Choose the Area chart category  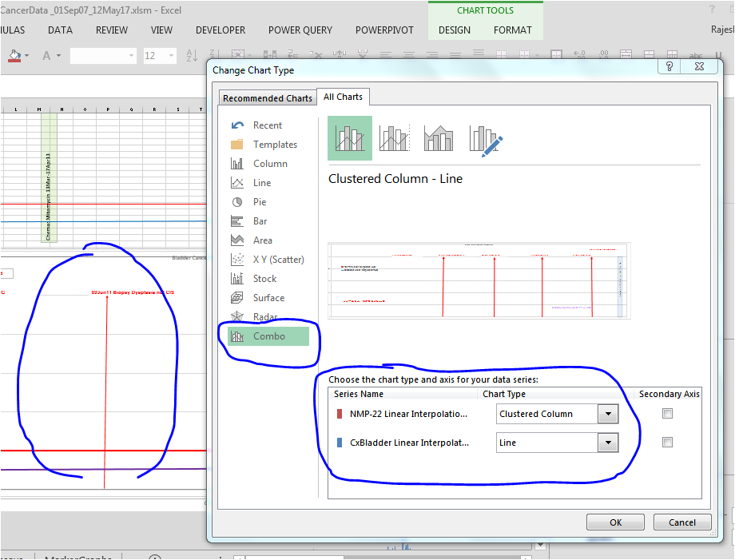click(x=267, y=240)
